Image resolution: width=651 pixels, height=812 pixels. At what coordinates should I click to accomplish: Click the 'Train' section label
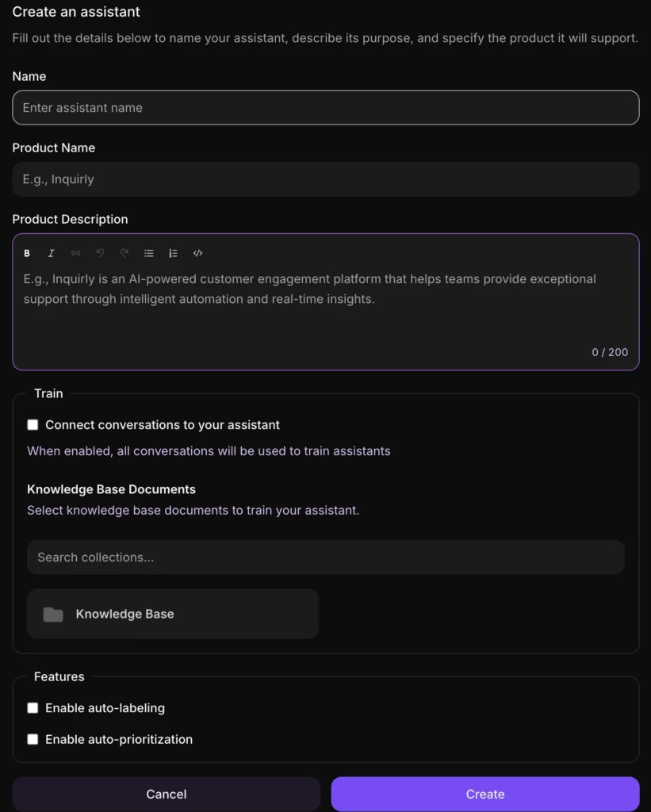pyautogui.click(x=48, y=393)
